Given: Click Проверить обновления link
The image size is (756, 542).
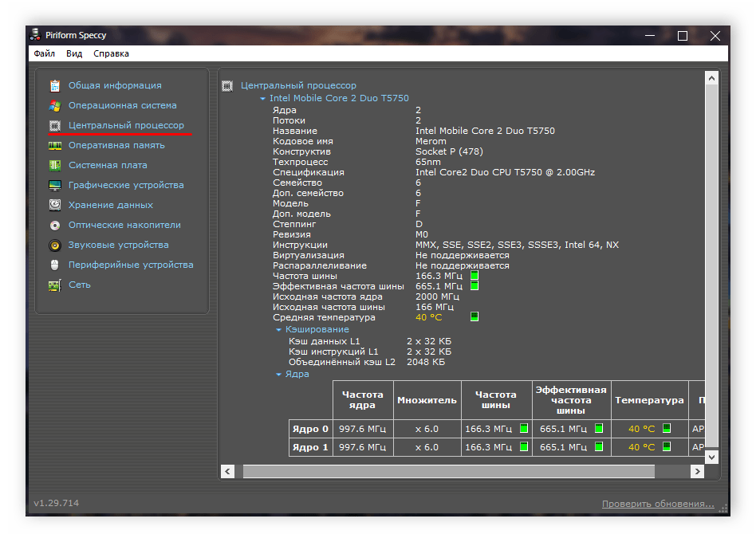Looking at the screenshot, I should click(658, 504).
